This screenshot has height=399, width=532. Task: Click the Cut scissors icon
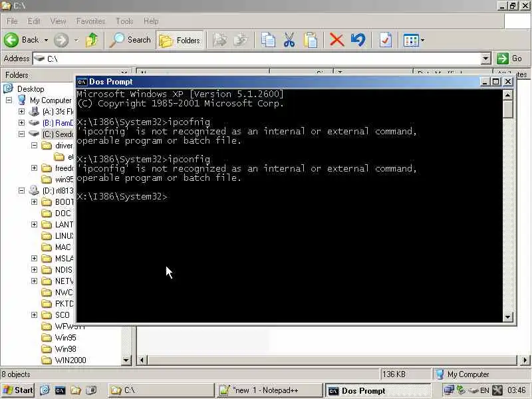289,40
